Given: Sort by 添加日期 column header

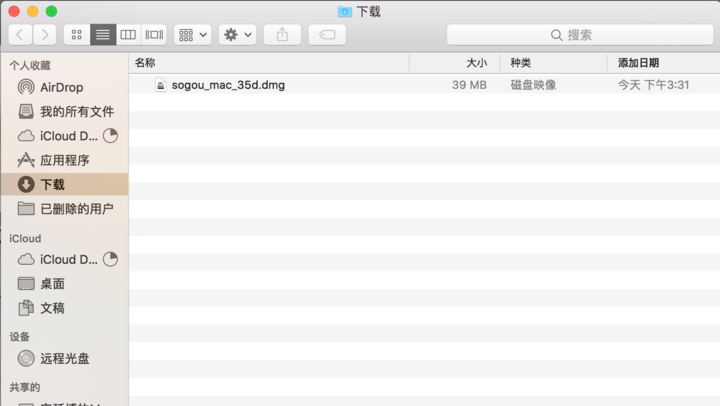Looking at the screenshot, I should (664, 63).
